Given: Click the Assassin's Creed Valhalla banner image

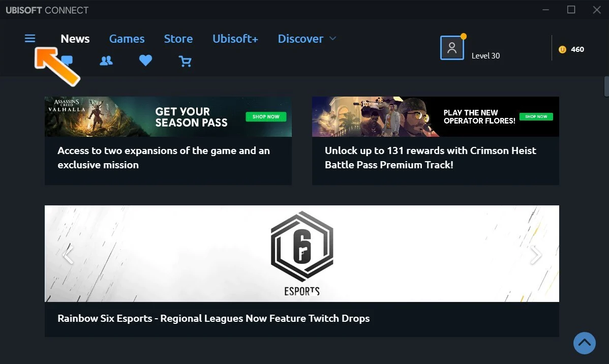Looking at the screenshot, I should click(x=168, y=116).
